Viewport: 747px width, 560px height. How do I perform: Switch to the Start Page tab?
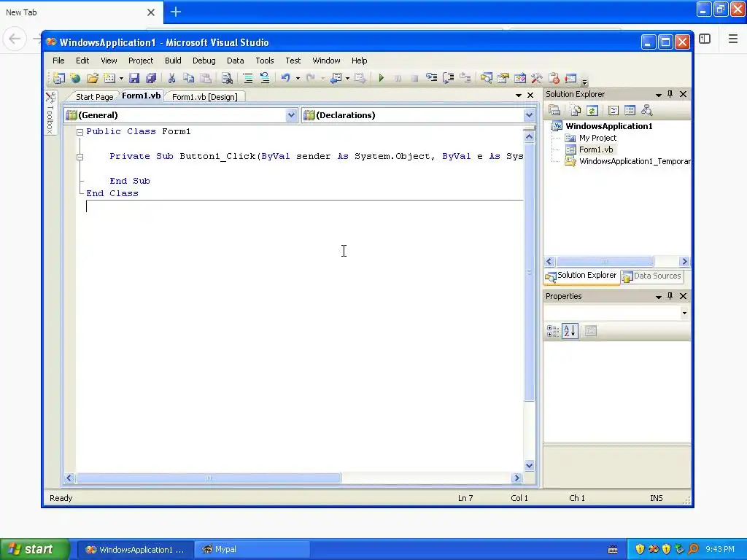click(x=94, y=97)
